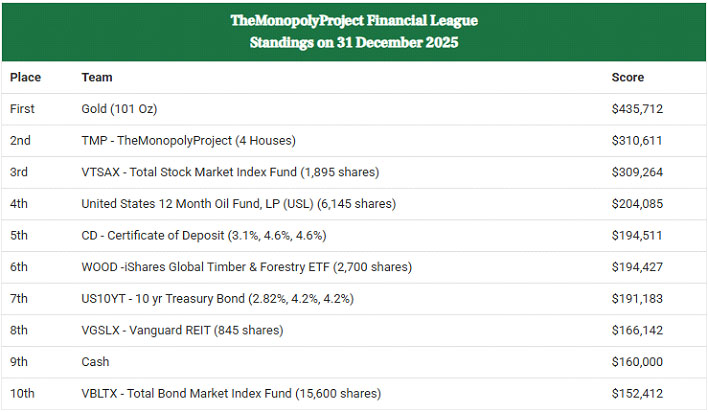Click the $204,085 score value
708x412 pixels.
click(x=637, y=204)
